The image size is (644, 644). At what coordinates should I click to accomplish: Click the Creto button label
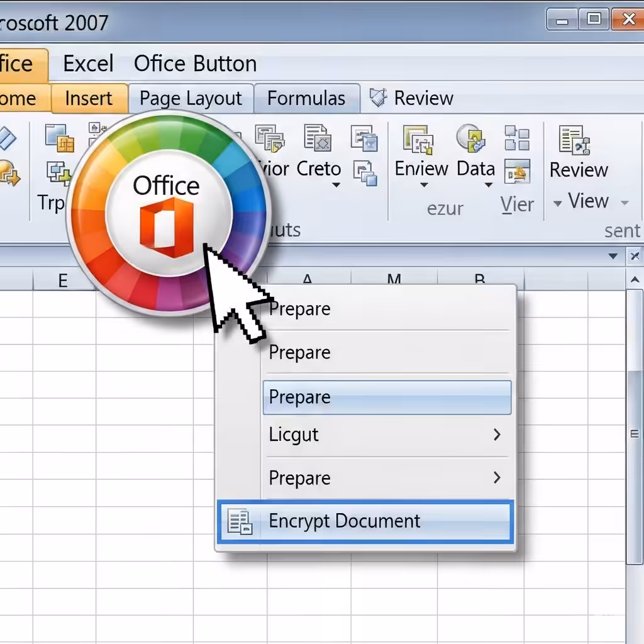point(319,169)
